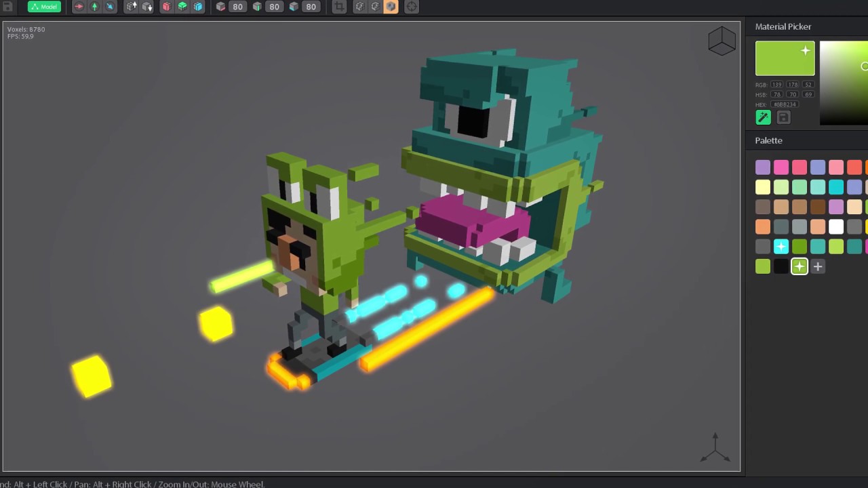Image resolution: width=868 pixels, height=488 pixels.
Task: Click the green magic wand material button
Action: coord(764,118)
